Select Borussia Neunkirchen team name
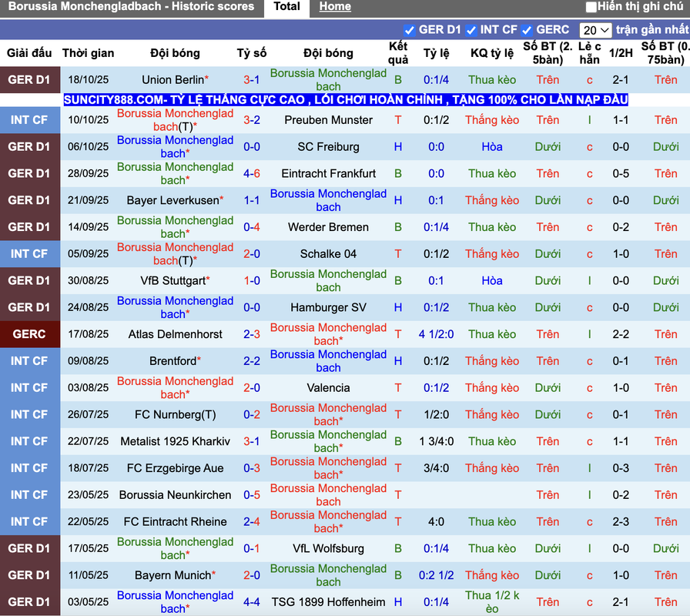The height and width of the screenshot is (616, 690). click(x=175, y=495)
